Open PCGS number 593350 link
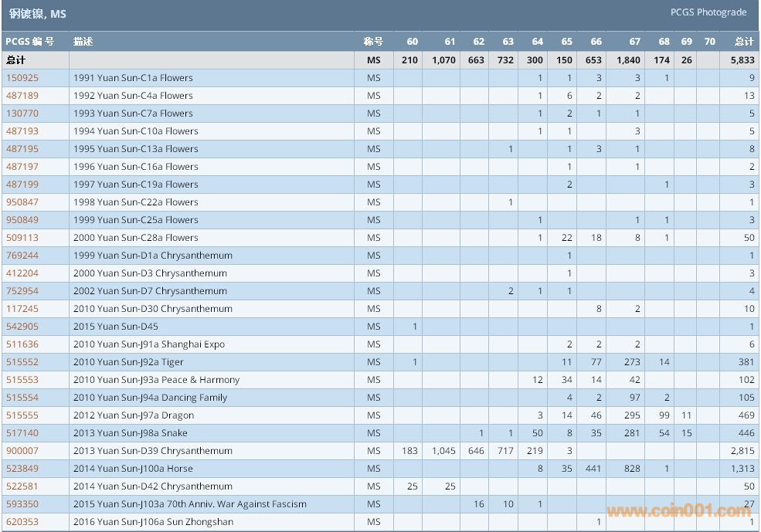Screen dimensions: 761x532 tap(22, 504)
